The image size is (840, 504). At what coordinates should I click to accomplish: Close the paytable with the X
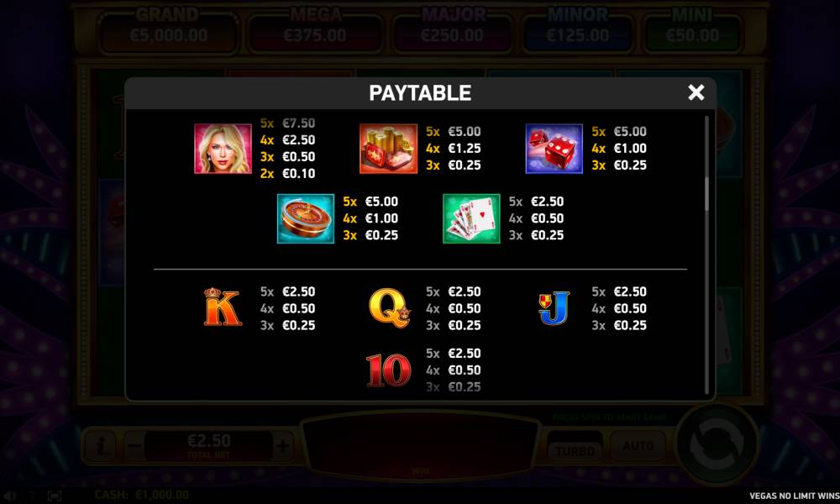pos(696,92)
